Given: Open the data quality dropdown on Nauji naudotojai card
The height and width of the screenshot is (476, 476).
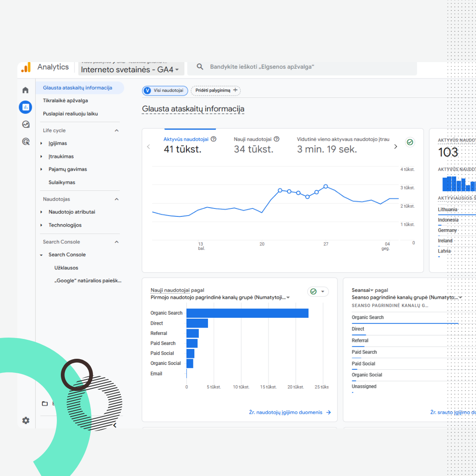Looking at the screenshot, I should 318,291.
